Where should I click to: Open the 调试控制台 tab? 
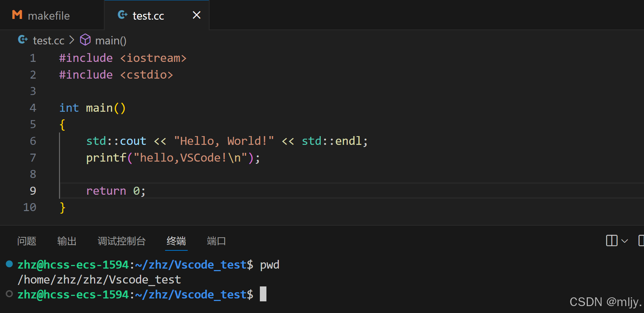(x=121, y=241)
